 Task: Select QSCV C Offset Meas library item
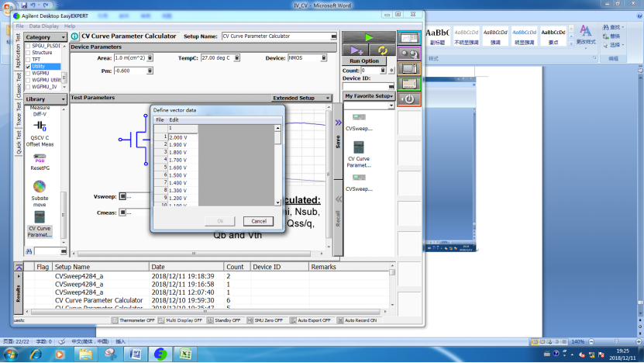click(x=40, y=134)
